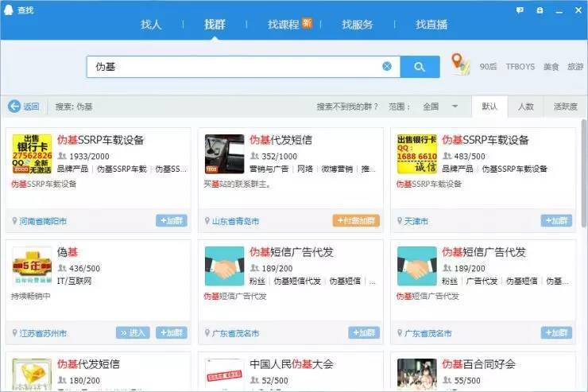Open the title bar icon beside minimize
The height and width of the screenshot is (392, 588).
click(540, 10)
